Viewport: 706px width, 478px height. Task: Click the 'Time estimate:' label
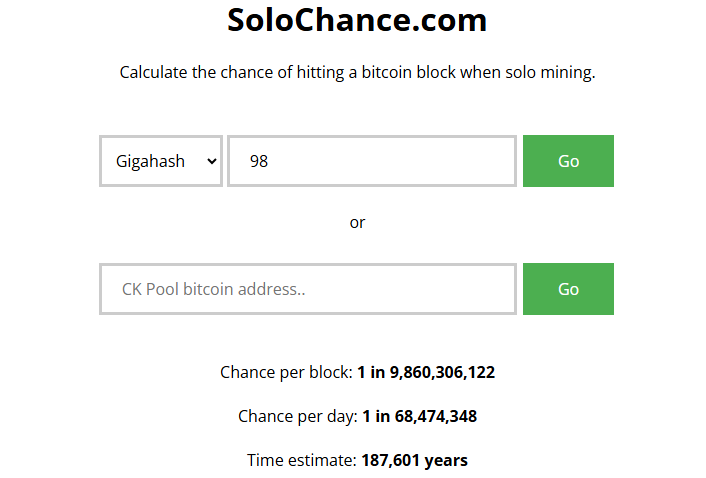tap(301, 460)
